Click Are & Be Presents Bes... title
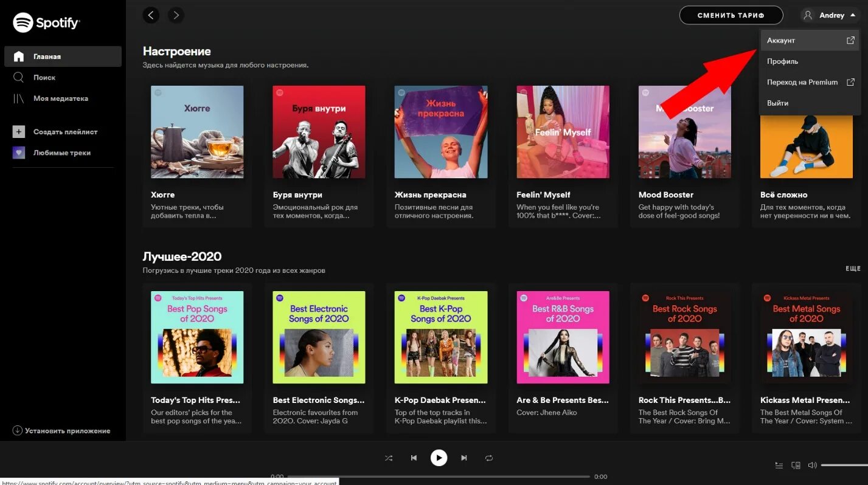Image resolution: width=868 pixels, height=485 pixels. click(563, 401)
